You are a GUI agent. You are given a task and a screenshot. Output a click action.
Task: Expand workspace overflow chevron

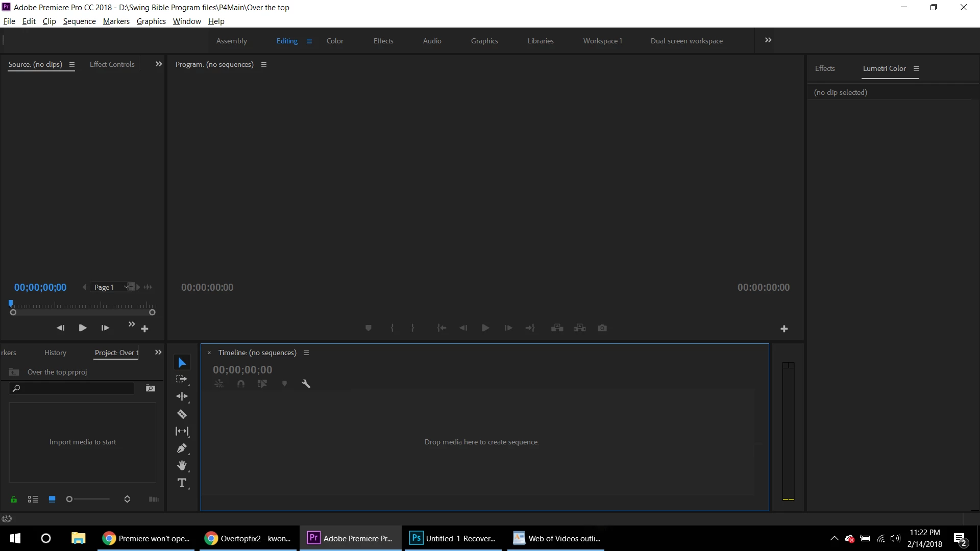pyautogui.click(x=768, y=40)
